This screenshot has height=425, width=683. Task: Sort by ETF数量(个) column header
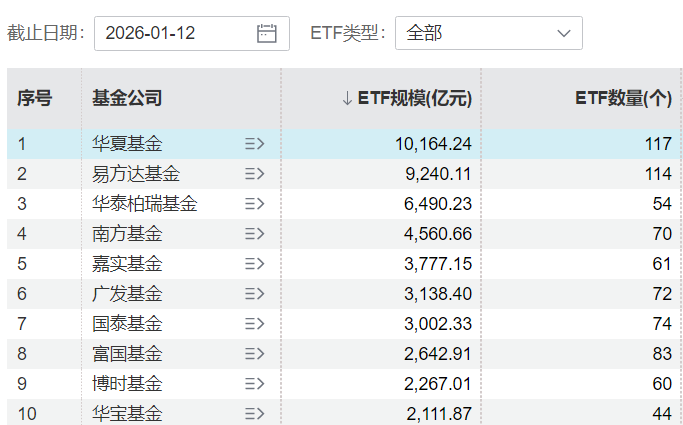[x=622, y=98]
